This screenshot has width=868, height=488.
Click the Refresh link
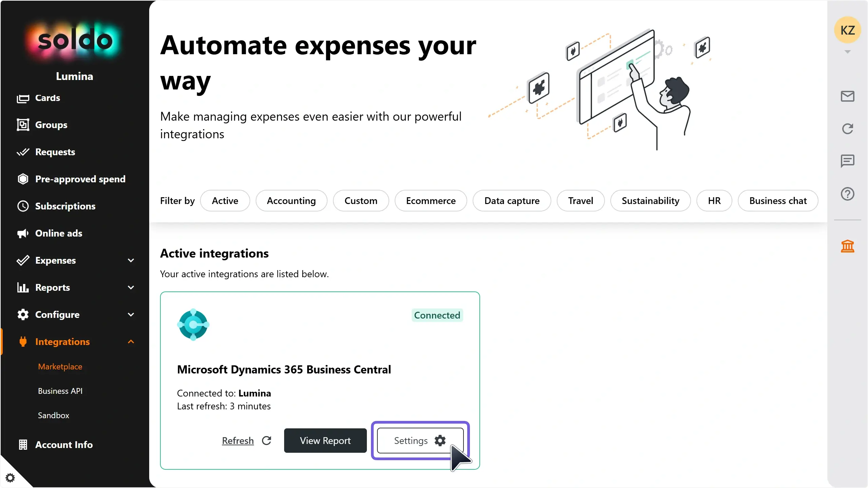coord(238,441)
